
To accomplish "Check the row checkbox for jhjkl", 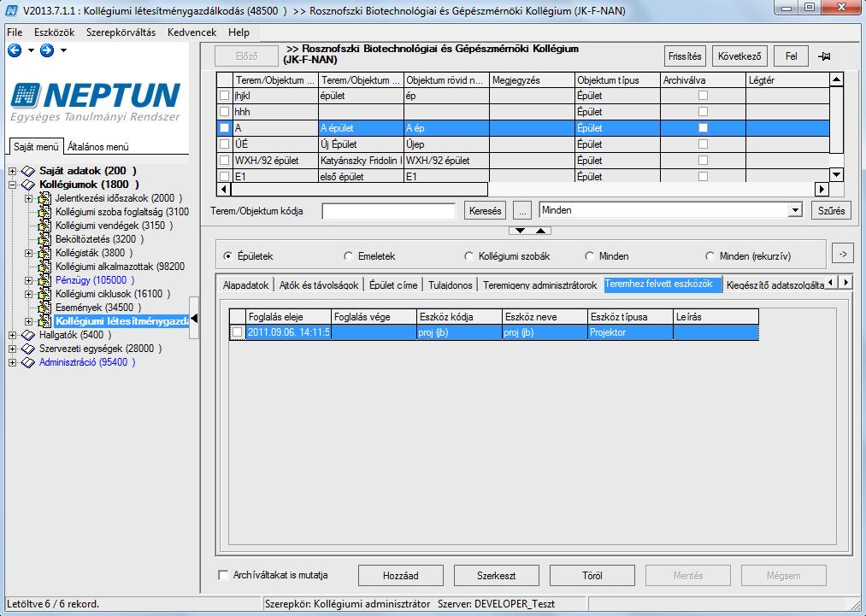I will [x=224, y=96].
